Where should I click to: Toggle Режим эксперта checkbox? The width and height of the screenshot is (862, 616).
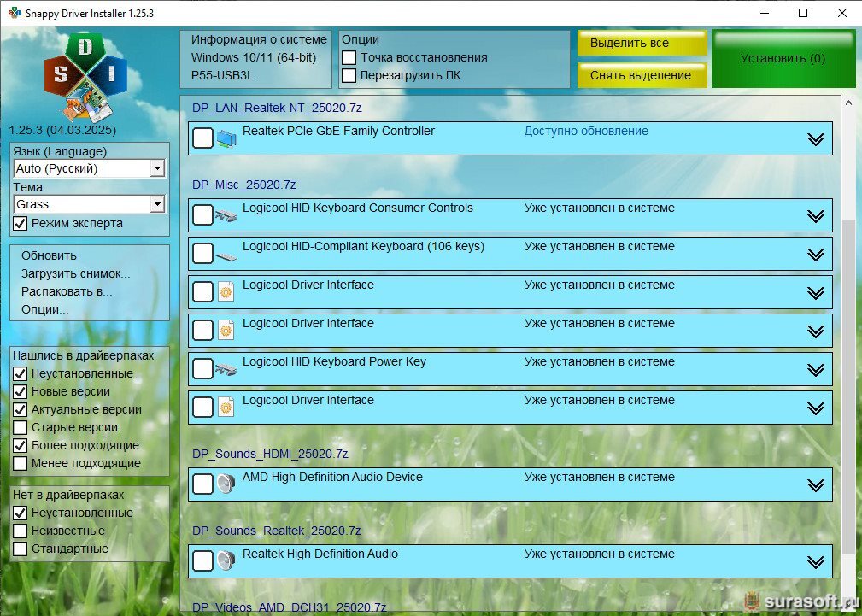(x=20, y=223)
